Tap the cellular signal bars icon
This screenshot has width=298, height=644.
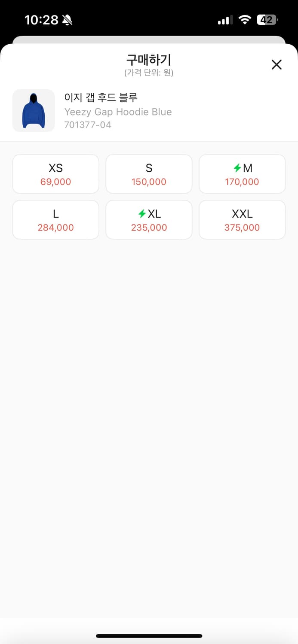pos(225,20)
